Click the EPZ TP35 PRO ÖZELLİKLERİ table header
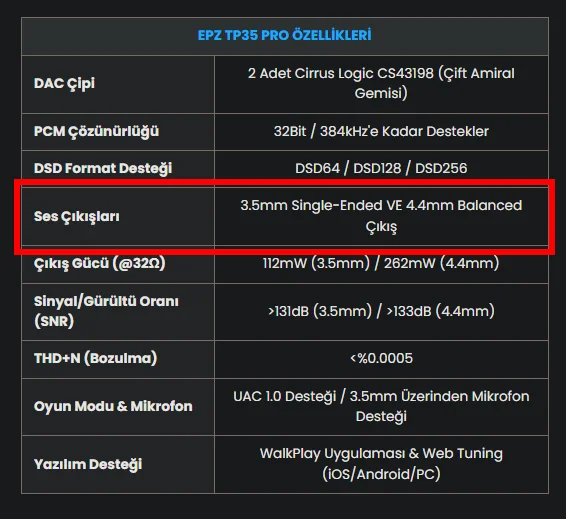This screenshot has width=566, height=519. [284, 35]
